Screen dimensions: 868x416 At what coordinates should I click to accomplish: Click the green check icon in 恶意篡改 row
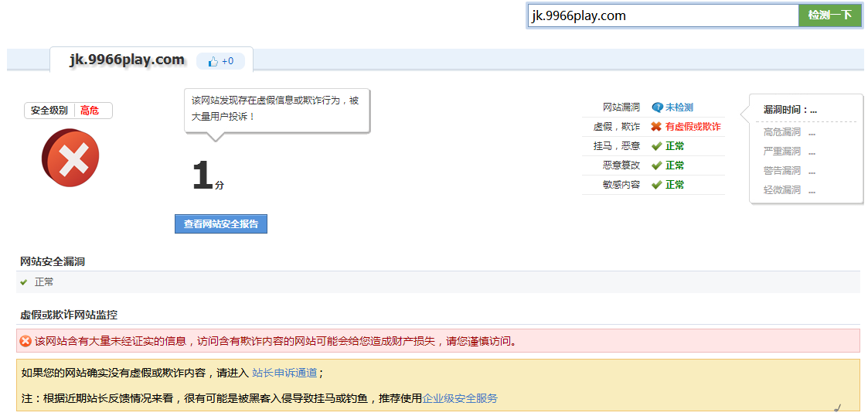(656, 165)
